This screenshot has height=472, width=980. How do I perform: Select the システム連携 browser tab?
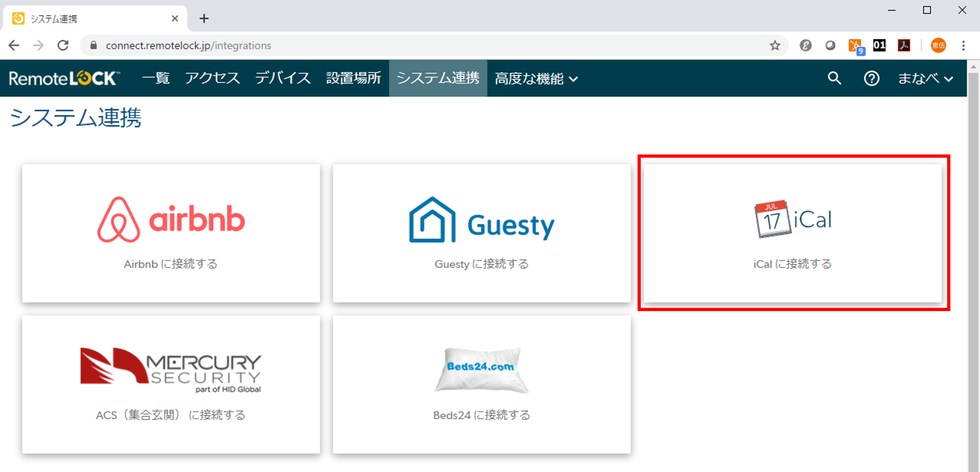coord(95,19)
